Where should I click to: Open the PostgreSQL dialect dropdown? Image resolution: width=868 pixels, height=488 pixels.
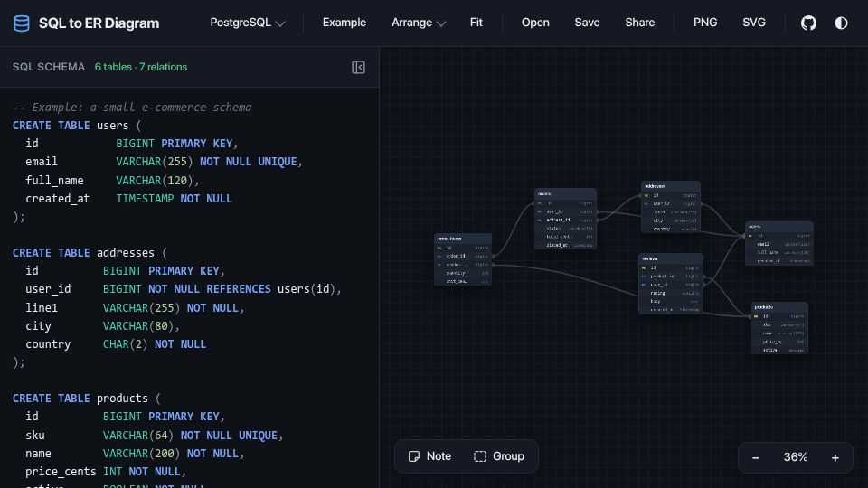(x=248, y=23)
